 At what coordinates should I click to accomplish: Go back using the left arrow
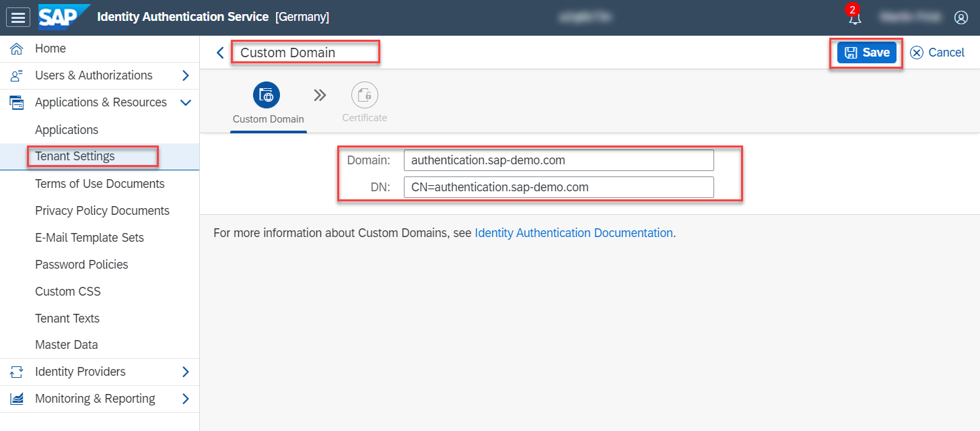[220, 53]
